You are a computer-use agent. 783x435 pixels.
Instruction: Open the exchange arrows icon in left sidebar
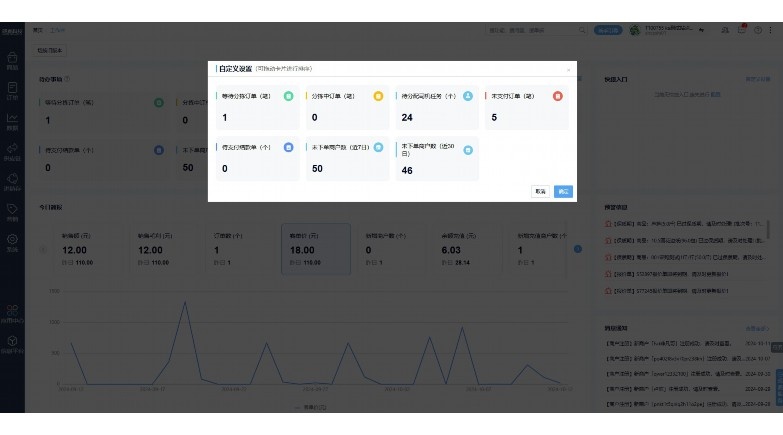point(12,152)
